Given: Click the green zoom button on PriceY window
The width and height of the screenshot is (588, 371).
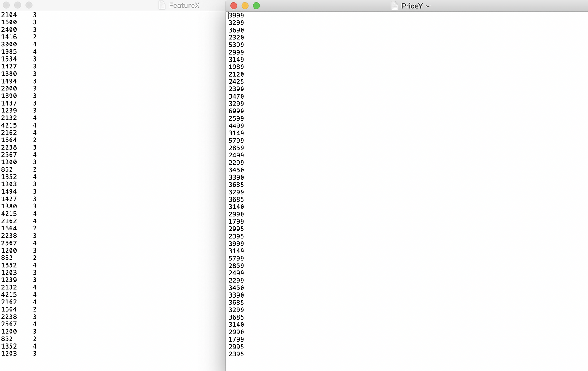Looking at the screenshot, I should tap(256, 6).
